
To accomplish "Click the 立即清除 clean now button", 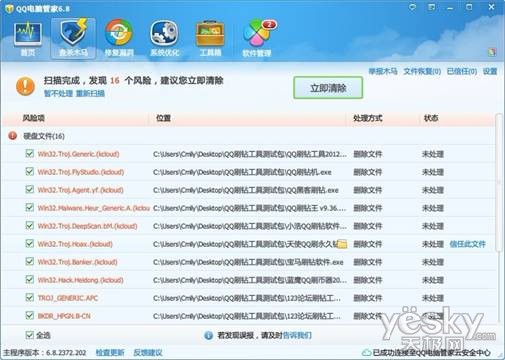I will (328, 88).
